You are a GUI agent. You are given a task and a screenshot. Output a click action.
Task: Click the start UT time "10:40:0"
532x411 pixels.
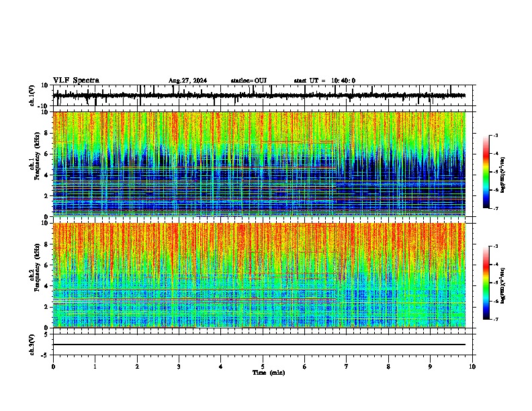tap(343, 81)
